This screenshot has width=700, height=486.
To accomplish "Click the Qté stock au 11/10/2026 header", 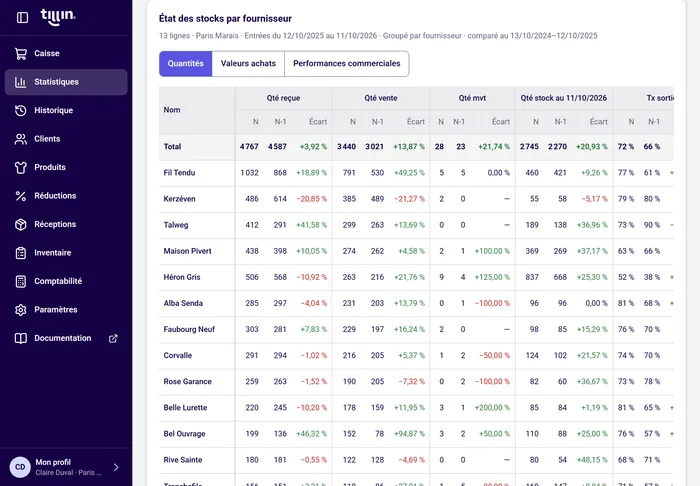I will pos(564,98).
